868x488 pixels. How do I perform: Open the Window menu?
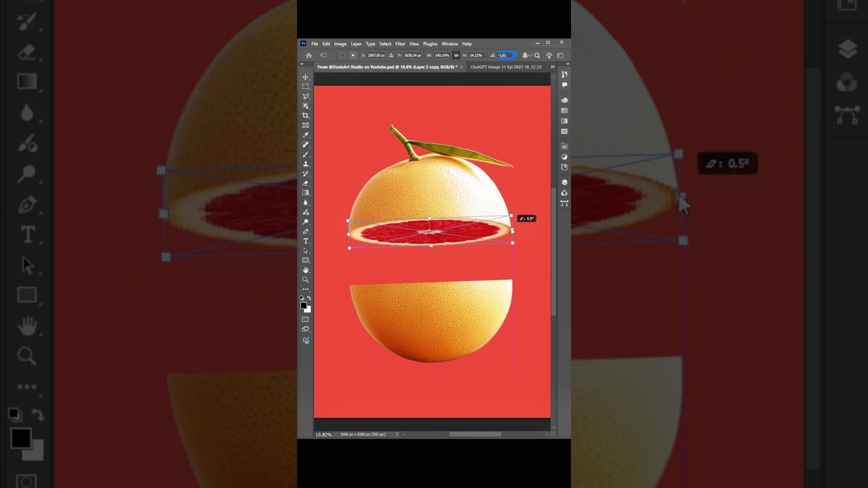pyautogui.click(x=450, y=44)
